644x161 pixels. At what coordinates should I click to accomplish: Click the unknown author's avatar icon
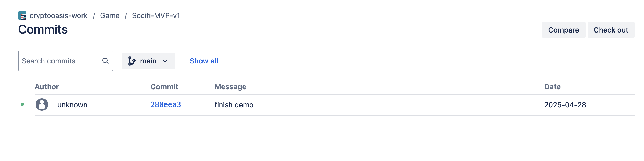click(x=42, y=104)
